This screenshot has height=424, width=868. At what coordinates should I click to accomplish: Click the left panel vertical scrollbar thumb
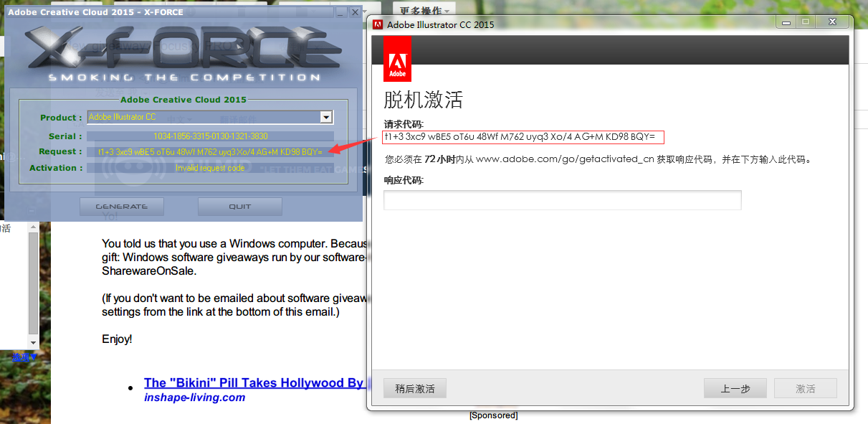point(33,283)
